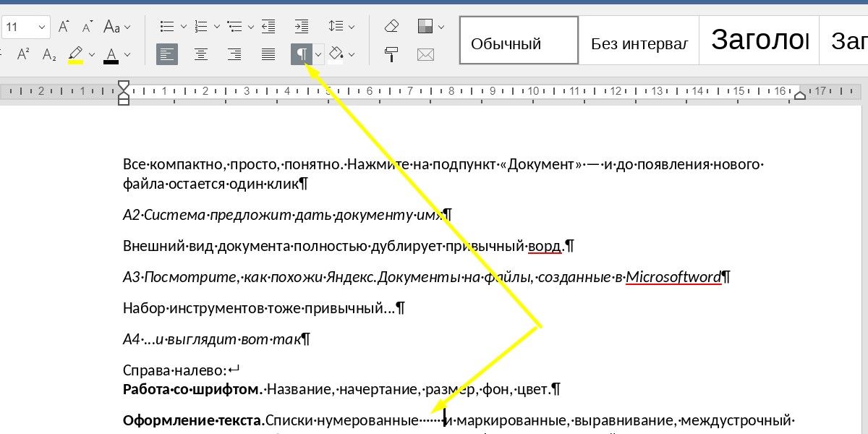Increment the font size
The image size is (868, 434).
64,27
